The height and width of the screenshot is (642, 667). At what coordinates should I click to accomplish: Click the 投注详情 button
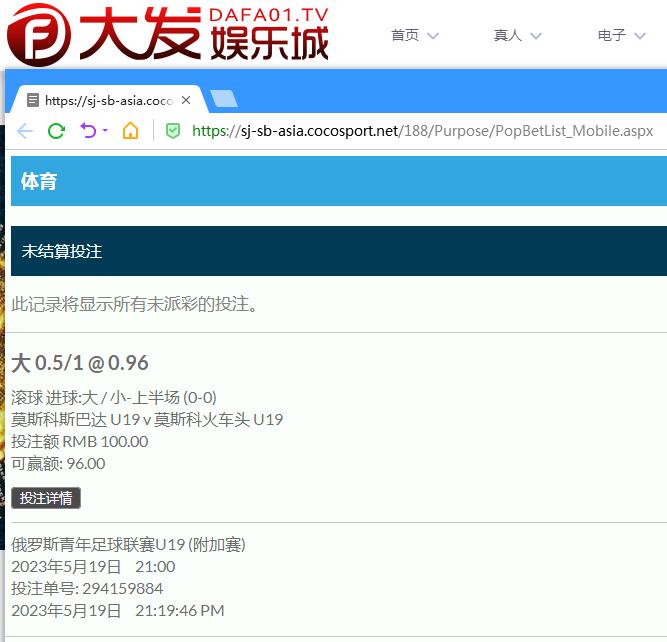pos(46,498)
